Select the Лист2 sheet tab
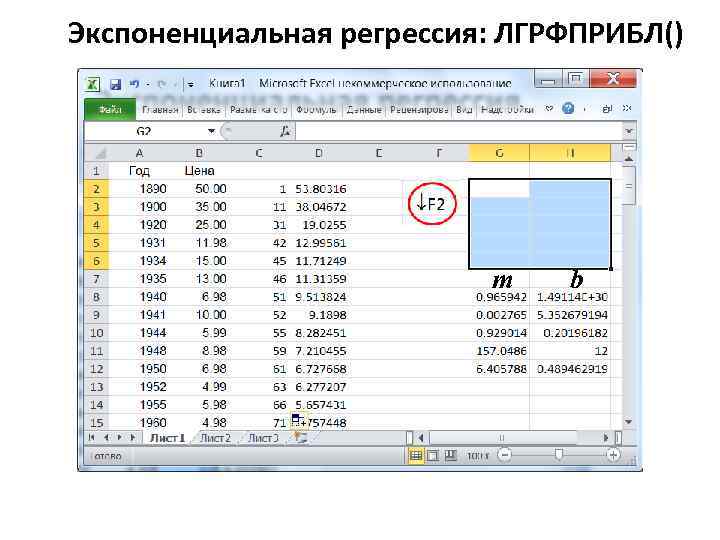Viewport: 720px width, 540px height. click(x=215, y=438)
